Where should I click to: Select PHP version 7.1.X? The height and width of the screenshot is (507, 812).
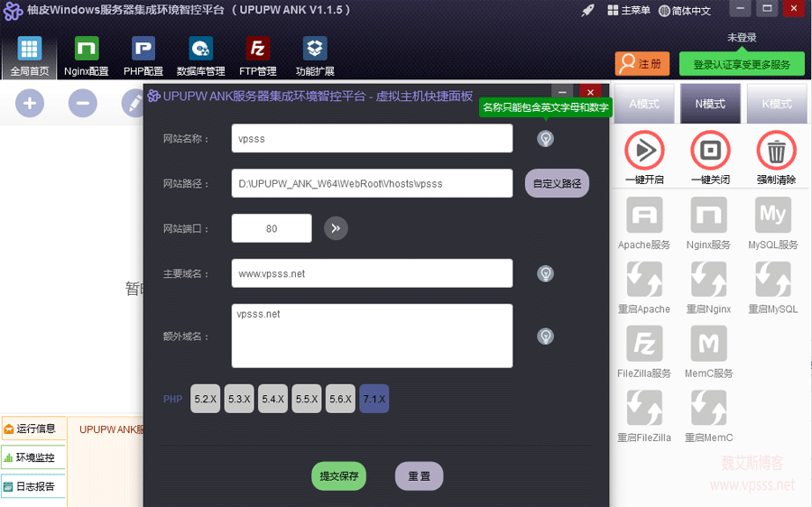pyautogui.click(x=374, y=399)
